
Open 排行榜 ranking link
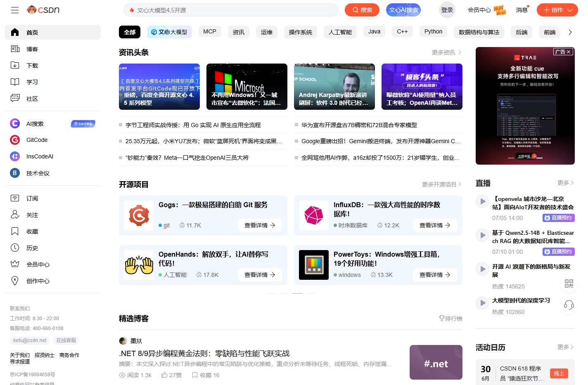click(450, 318)
